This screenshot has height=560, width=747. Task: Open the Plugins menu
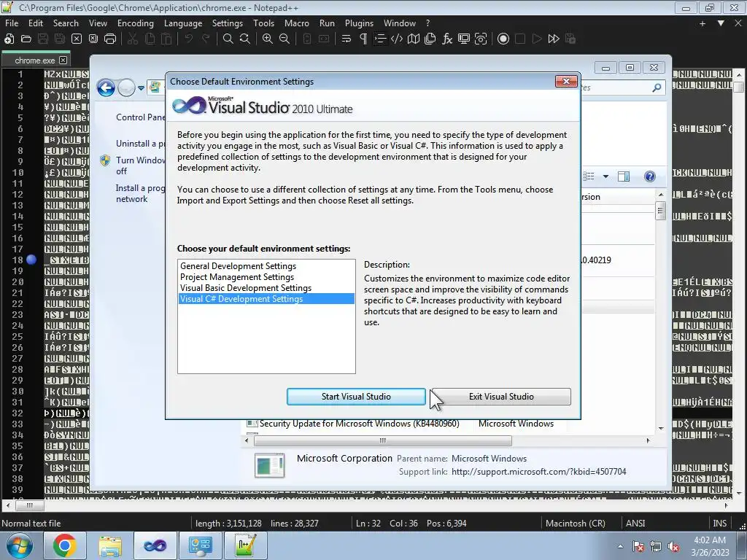359,23
